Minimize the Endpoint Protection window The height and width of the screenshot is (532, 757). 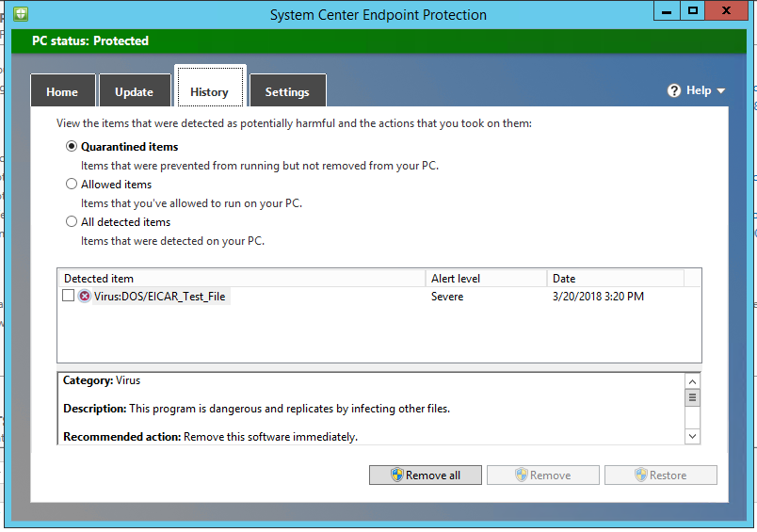pos(667,10)
